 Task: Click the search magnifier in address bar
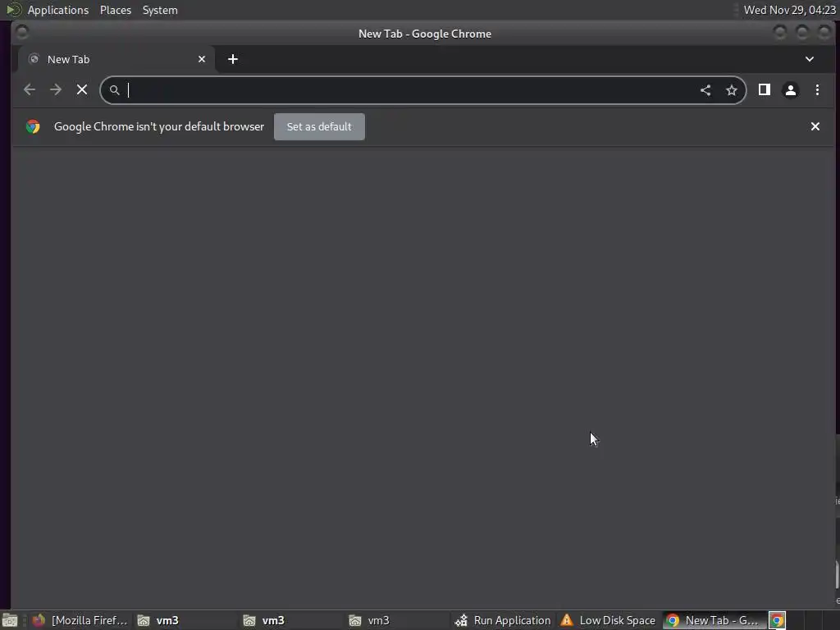115,90
